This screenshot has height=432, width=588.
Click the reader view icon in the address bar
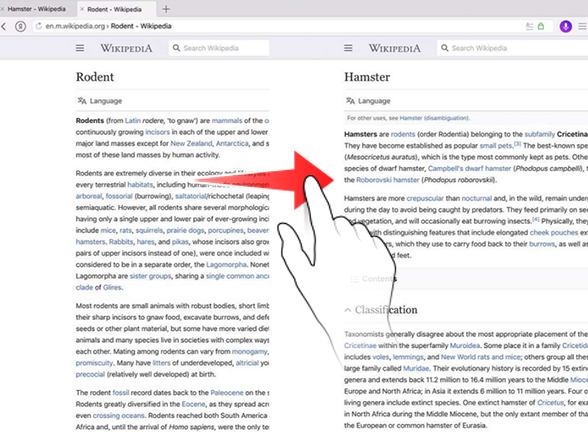click(529, 26)
